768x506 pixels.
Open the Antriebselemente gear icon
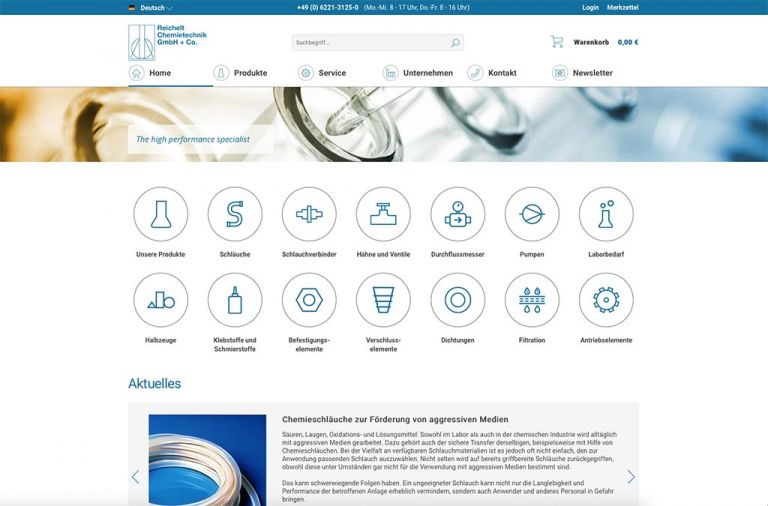click(x=606, y=300)
